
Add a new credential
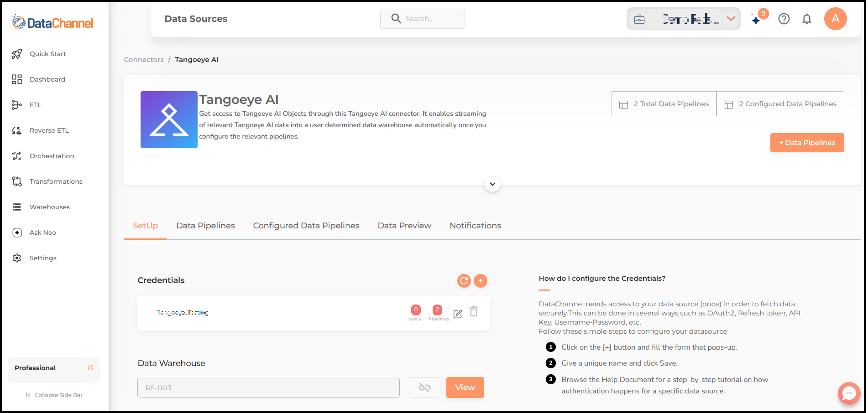click(x=481, y=281)
